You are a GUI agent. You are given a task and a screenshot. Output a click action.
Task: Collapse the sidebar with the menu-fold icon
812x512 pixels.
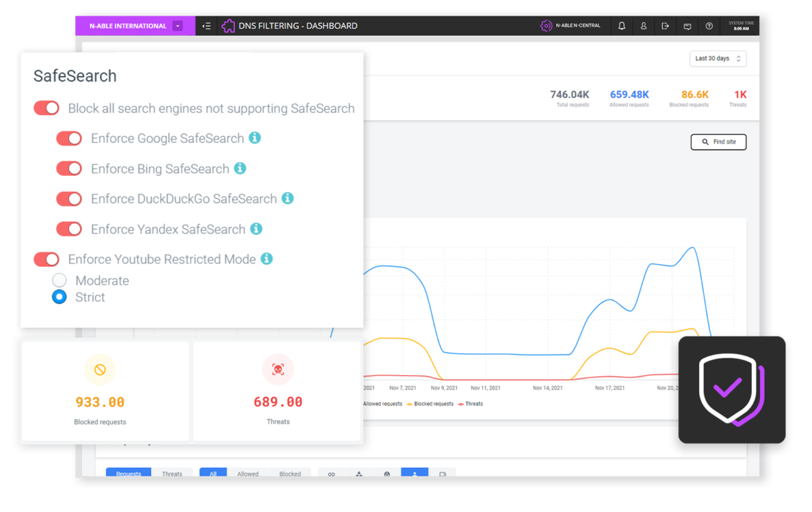pyautogui.click(x=206, y=26)
